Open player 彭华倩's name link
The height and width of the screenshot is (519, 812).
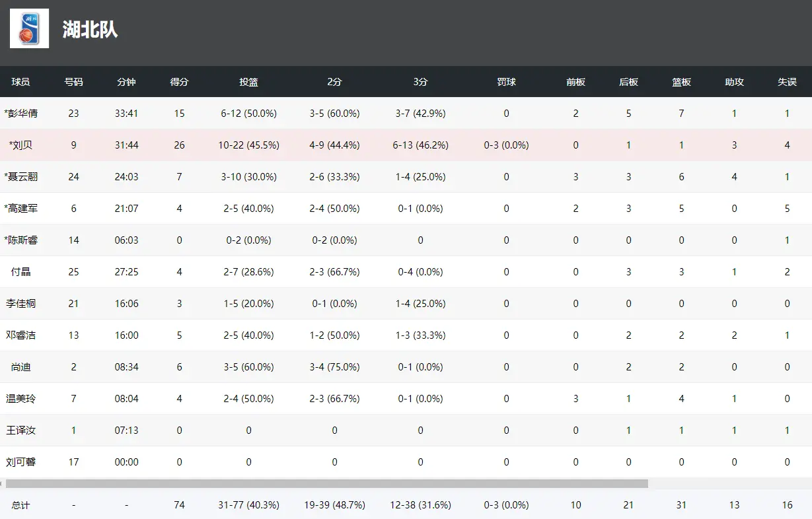(21, 114)
